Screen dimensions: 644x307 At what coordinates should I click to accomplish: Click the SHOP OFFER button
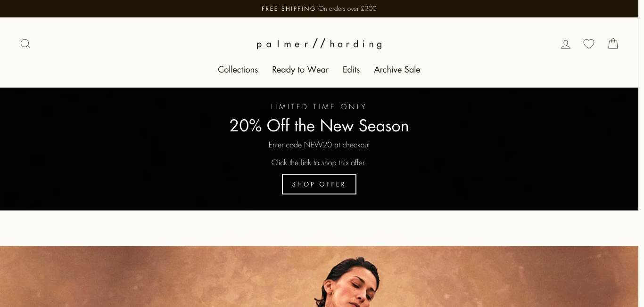point(319,184)
